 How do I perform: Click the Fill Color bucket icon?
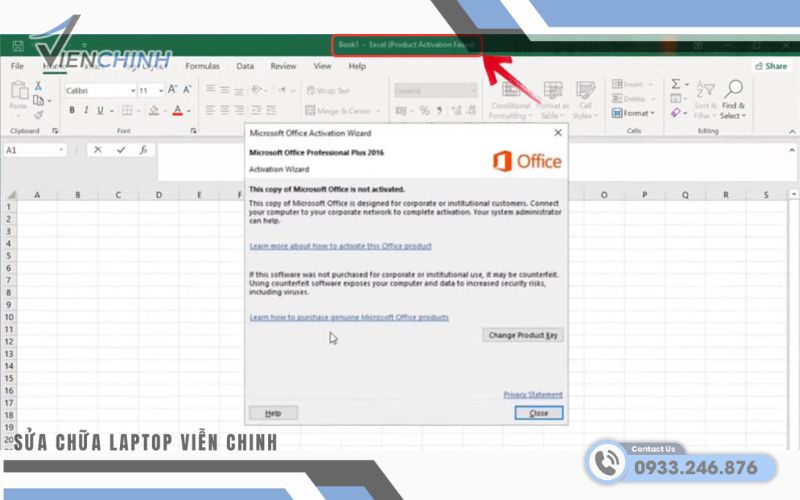[x=154, y=110]
